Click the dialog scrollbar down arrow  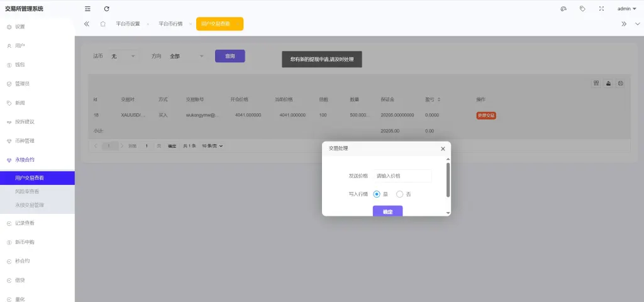pos(448,213)
